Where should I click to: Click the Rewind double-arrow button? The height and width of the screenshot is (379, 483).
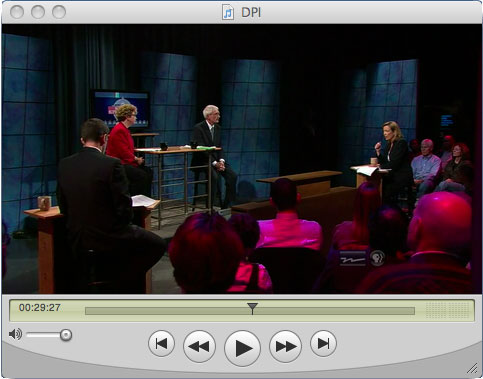(x=199, y=347)
